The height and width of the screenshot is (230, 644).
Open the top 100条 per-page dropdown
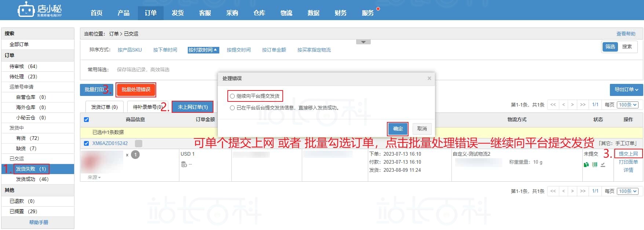coord(628,105)
